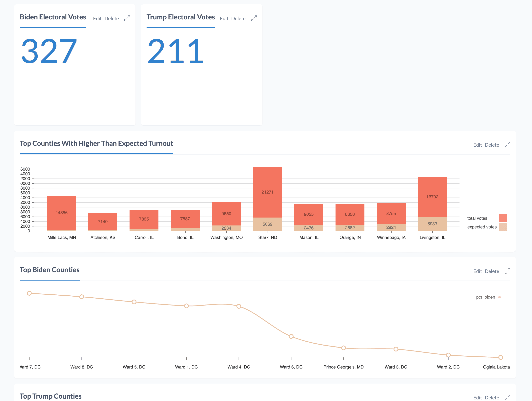Expand the Biden Electoral Votes card fullscreen
The width and height of the screenshot is (532, 401).
click(127, 18)
